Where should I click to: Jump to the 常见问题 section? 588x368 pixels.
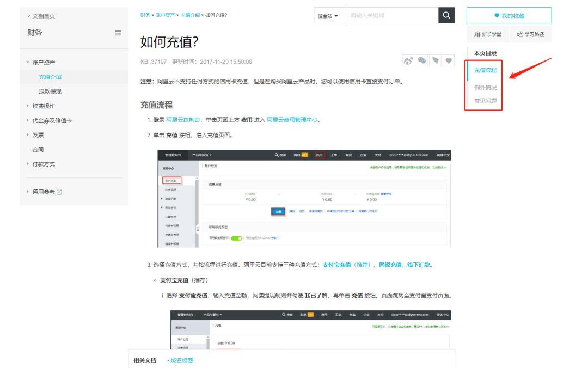click(x=485, y=101)
